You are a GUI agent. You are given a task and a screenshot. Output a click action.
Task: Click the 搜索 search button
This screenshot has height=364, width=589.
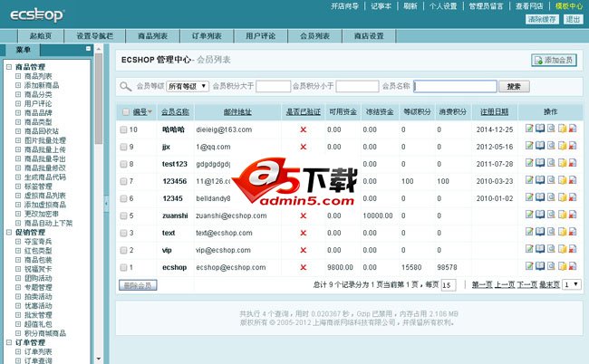[514, 87]
